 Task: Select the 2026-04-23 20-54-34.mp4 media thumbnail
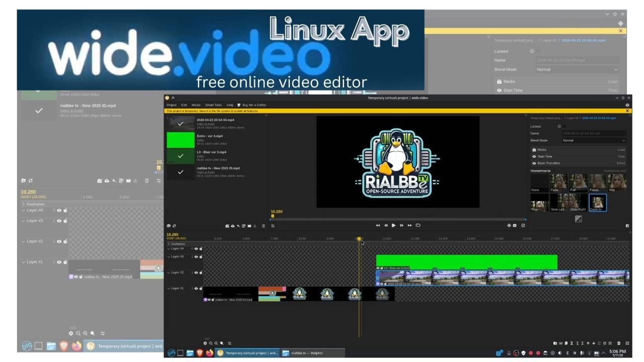point(181,123)
